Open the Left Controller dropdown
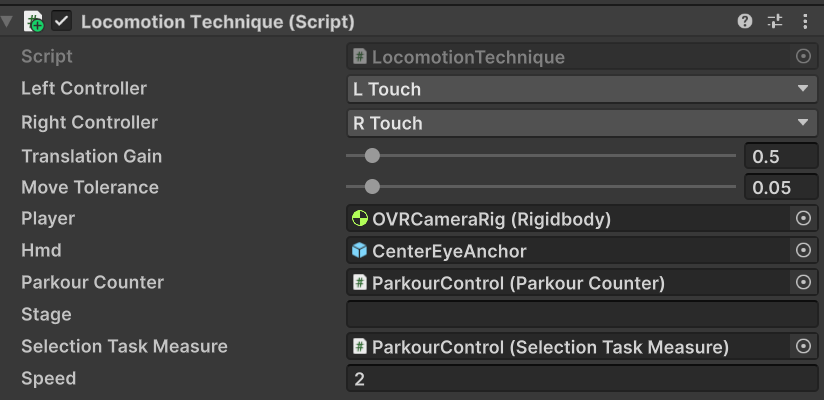 pyautogui.click(x=582, y=89)
